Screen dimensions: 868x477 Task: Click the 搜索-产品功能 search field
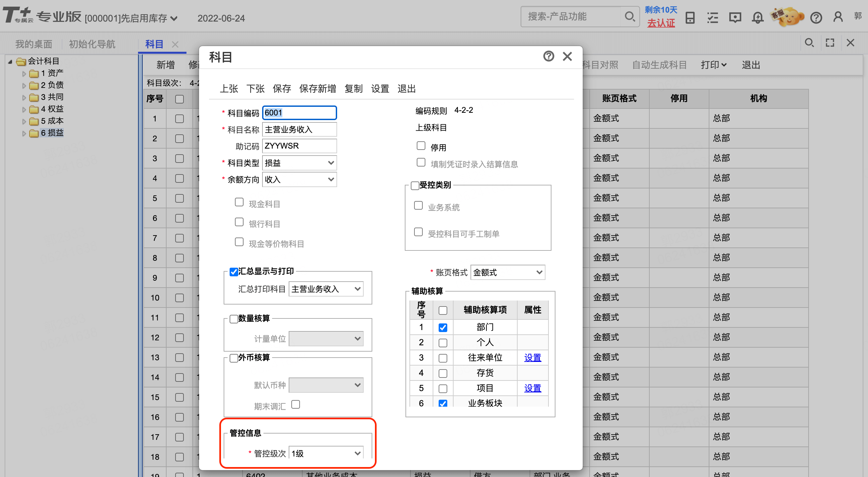pyautogui.click(x=571, y=17)
